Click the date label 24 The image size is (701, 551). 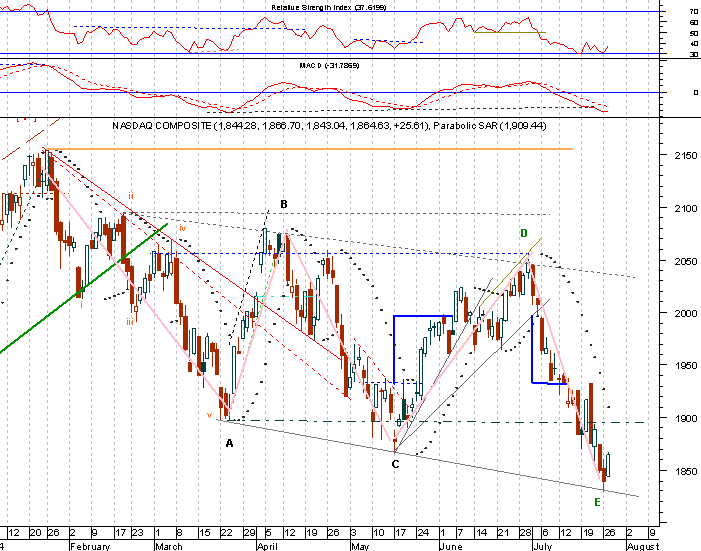pos(422,533)
